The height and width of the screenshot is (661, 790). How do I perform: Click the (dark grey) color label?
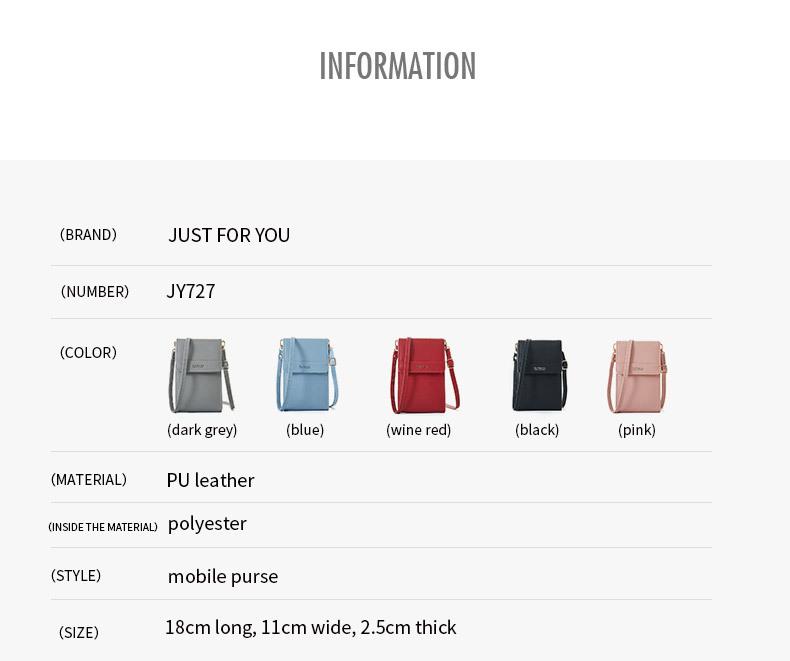coord(202,430)
